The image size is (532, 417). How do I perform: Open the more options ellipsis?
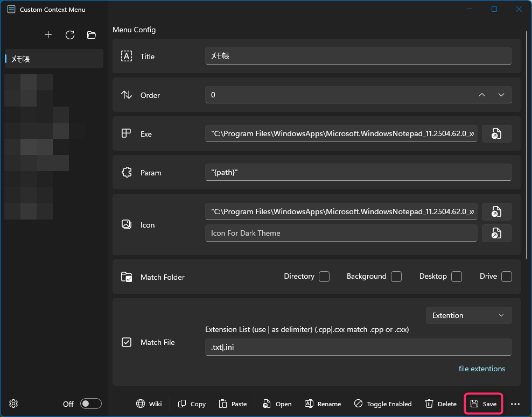click(515, 404)
